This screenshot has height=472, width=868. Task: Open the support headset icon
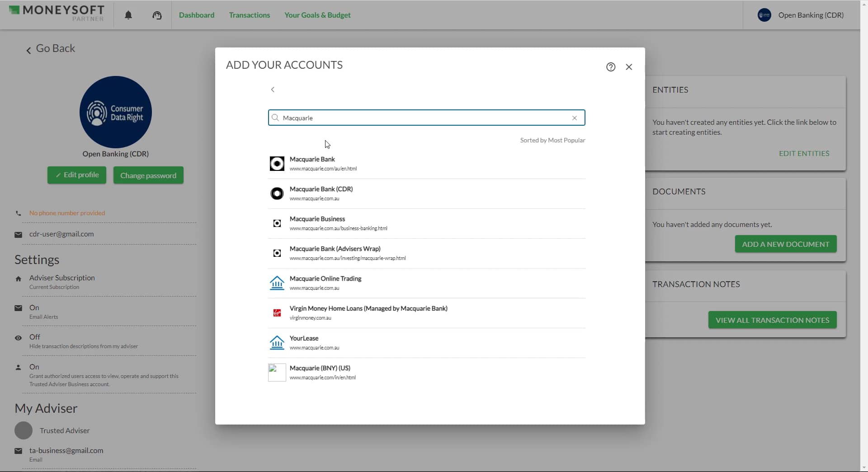pyautogui.click(x=157, y=15)
